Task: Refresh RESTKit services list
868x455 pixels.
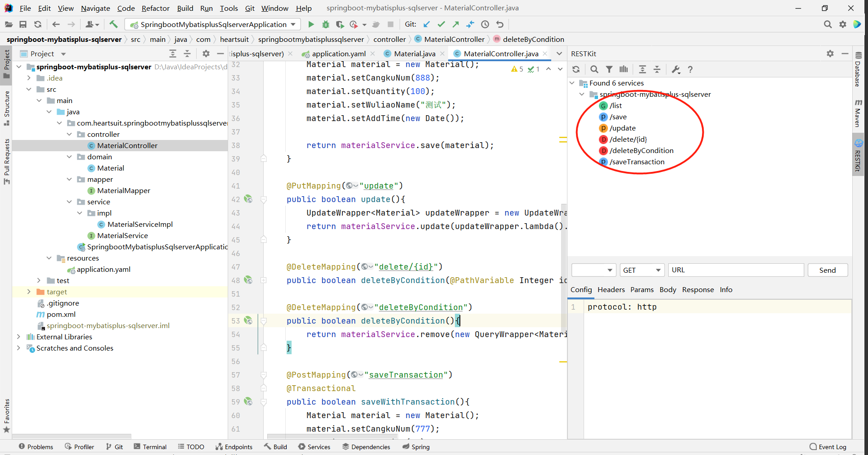Action: click(x=576, y=69)
